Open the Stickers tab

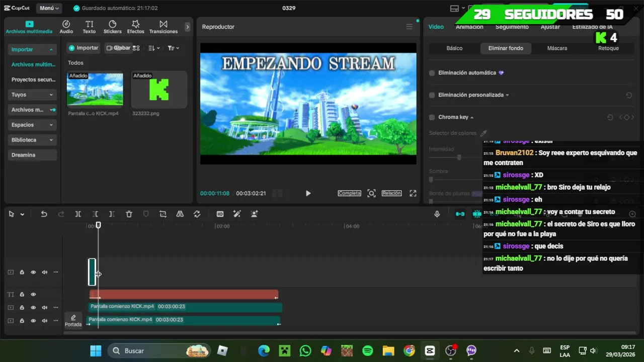pyautogui.click(x=112, y=27)
